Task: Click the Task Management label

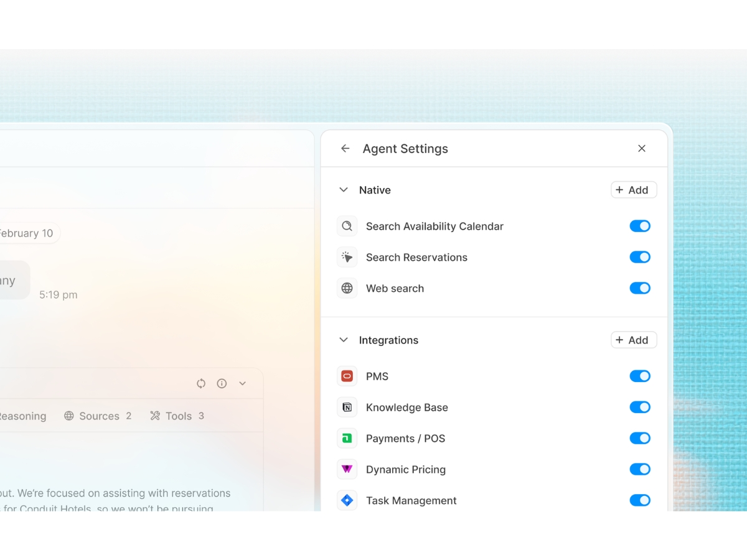Action: click(x=411, y=501)
